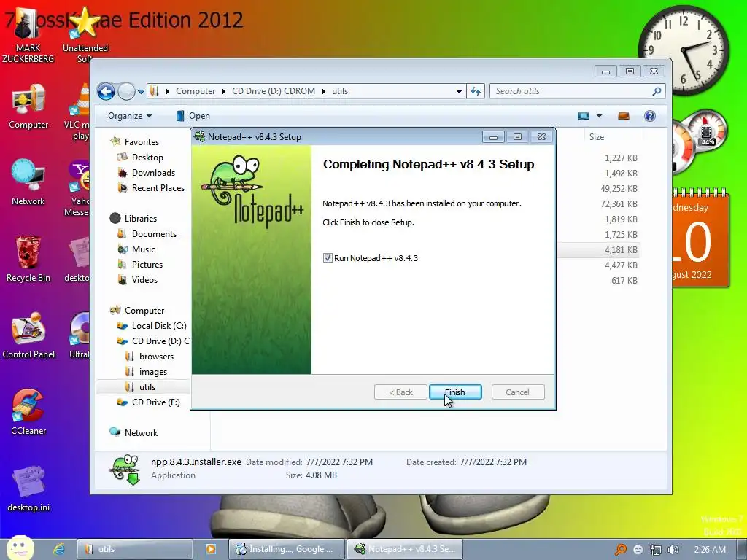Click npp.8.4.3.Installer.exe icon in details pane
Viewport: 747px width, 560px height.
(124, 469)
